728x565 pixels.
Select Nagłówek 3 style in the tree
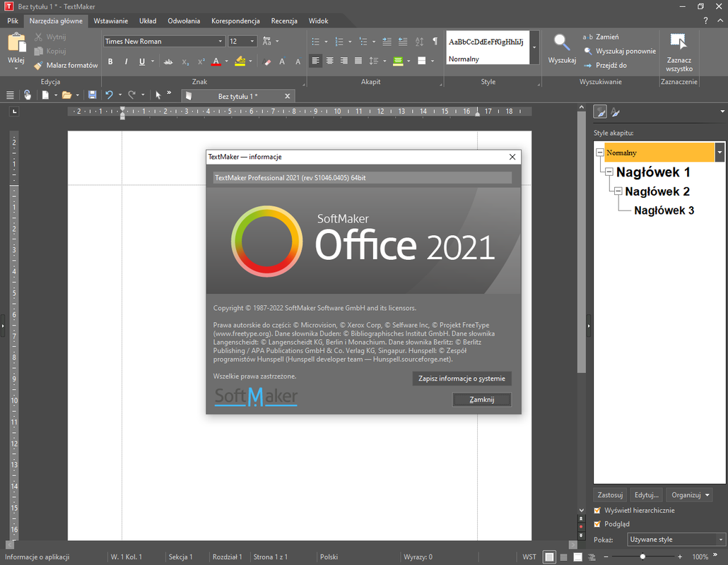pyautogui.click(x=664, y=210)
